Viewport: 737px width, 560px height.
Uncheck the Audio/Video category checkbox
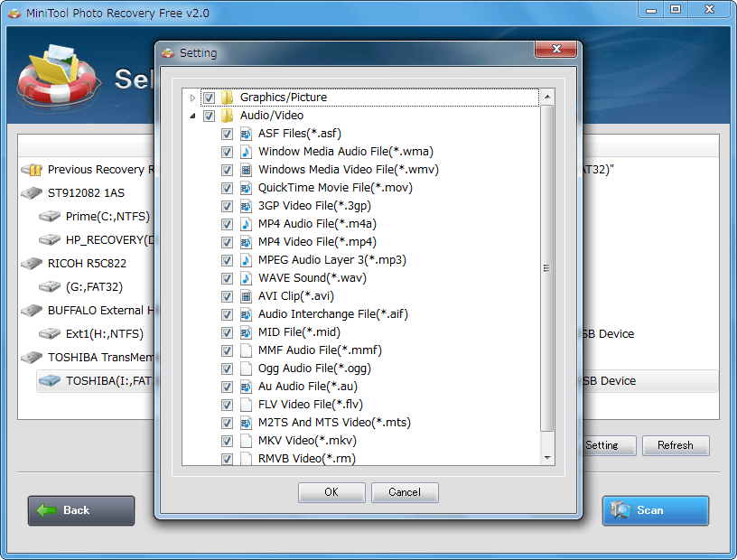tap(210, 116)
